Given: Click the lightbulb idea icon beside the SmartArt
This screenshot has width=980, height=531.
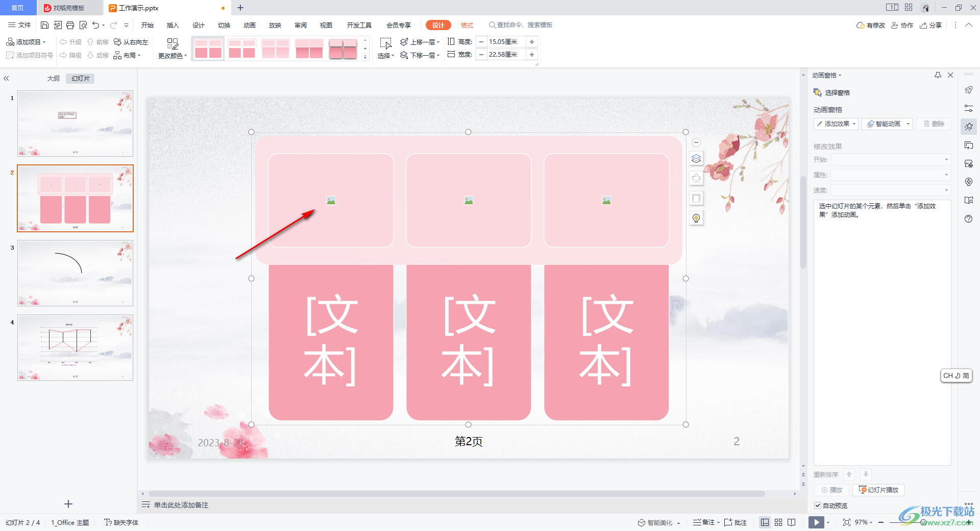Looking at the screenshot, I should click(x=696, y=218).
